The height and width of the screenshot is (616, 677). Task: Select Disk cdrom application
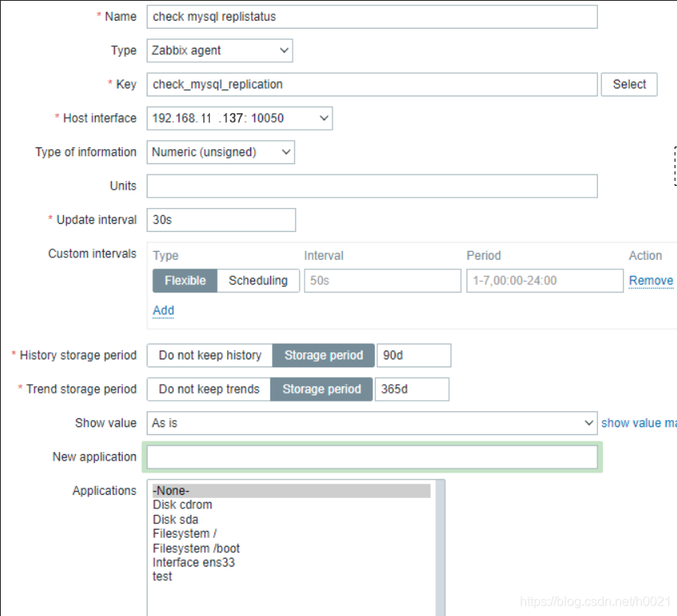tap(291, 505)
